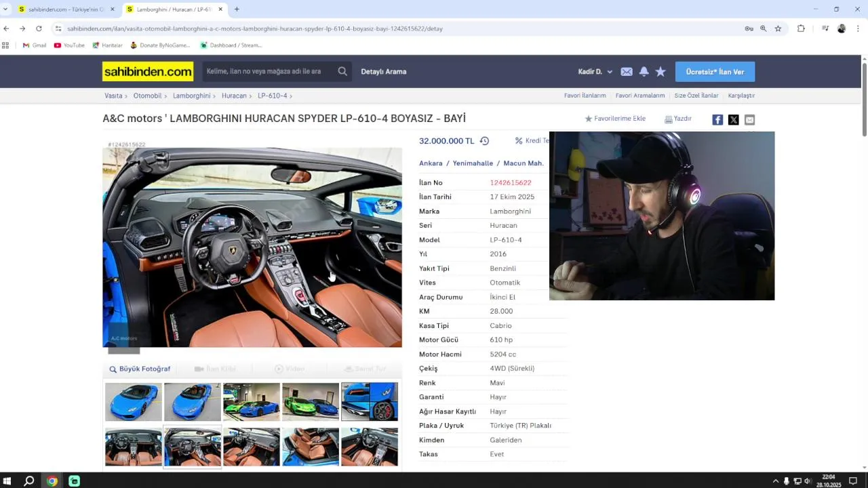This screenshot has width=868, height=488.
Task: Click the search magnifier icon in header
Action: (342, 71)
